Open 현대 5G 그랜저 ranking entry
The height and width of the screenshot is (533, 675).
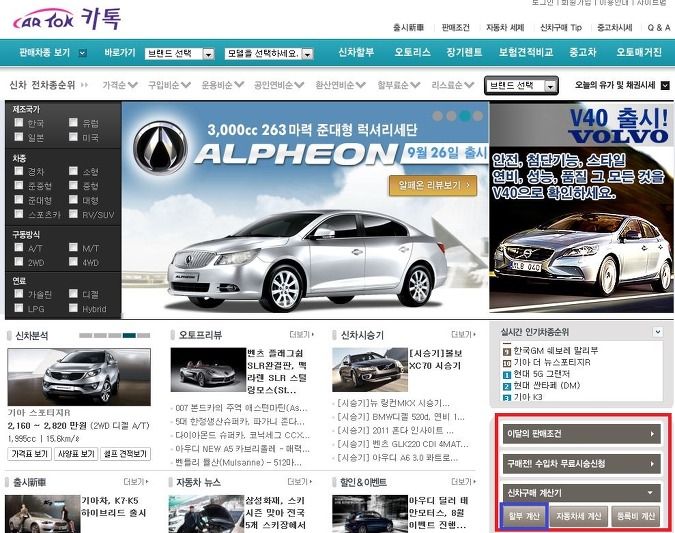[542, 374]
